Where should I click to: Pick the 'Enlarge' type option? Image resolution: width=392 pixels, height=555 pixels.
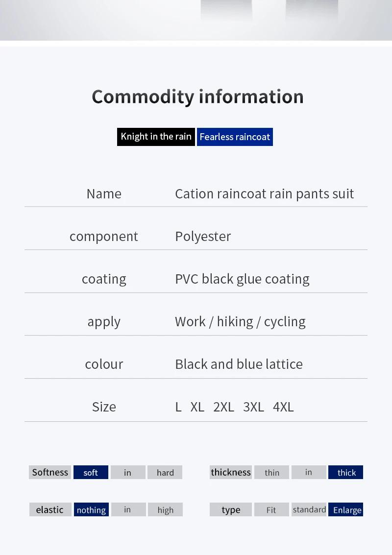(345, 509)
